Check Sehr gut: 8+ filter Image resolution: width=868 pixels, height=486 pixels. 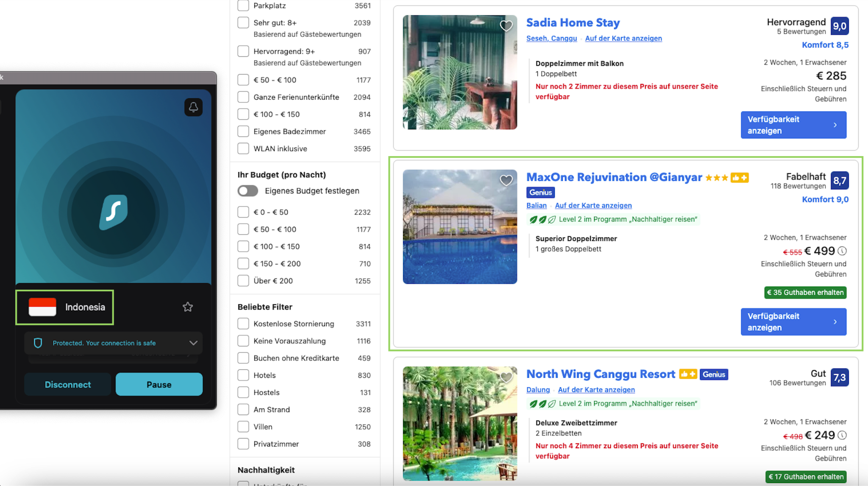pos(243,22)
